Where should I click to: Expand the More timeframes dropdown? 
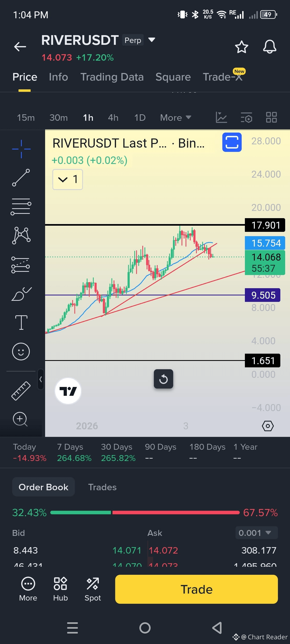pos(176,118)
